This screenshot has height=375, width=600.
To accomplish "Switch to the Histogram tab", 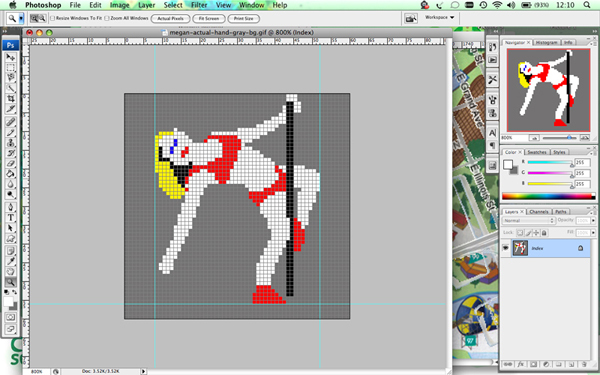I will click(x=546, y=42).
